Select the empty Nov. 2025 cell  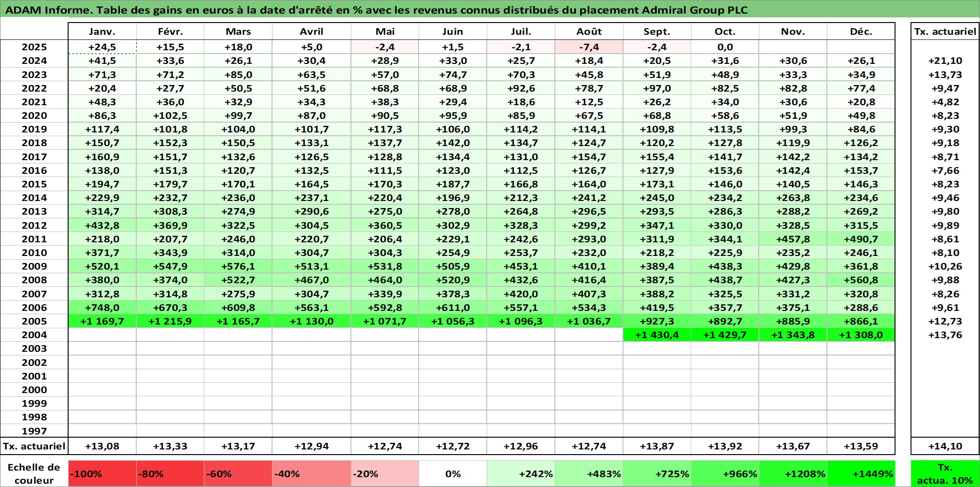coord(793,47)
